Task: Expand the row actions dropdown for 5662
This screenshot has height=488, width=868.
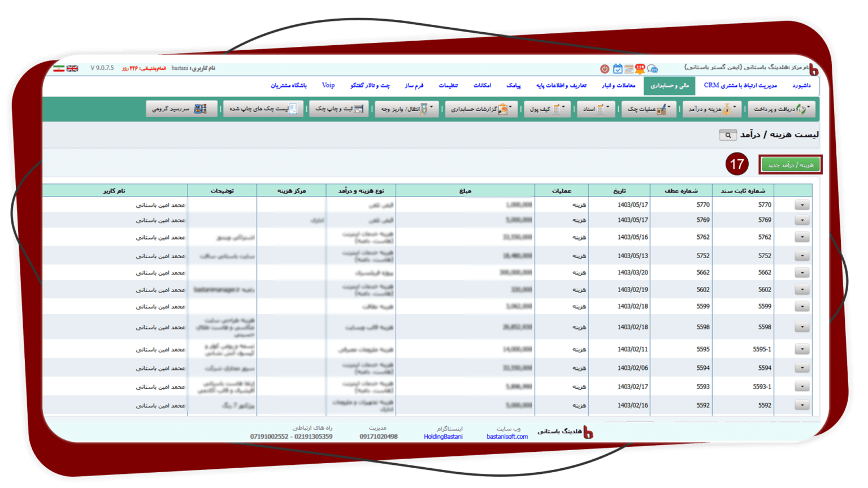Action: click(802, 273)
